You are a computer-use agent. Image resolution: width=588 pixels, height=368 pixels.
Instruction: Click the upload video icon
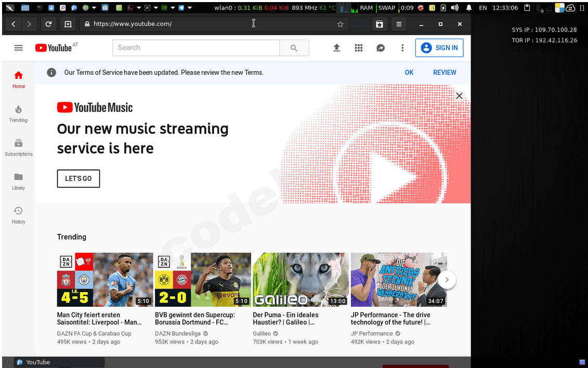point(336,48)
